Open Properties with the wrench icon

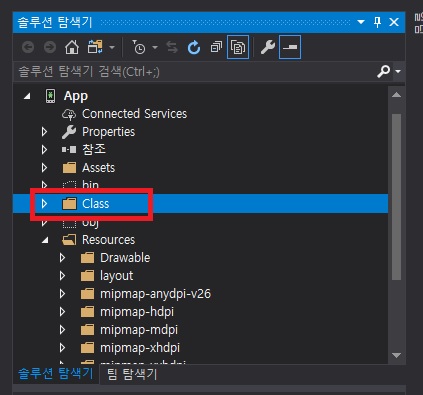[268, 47]
